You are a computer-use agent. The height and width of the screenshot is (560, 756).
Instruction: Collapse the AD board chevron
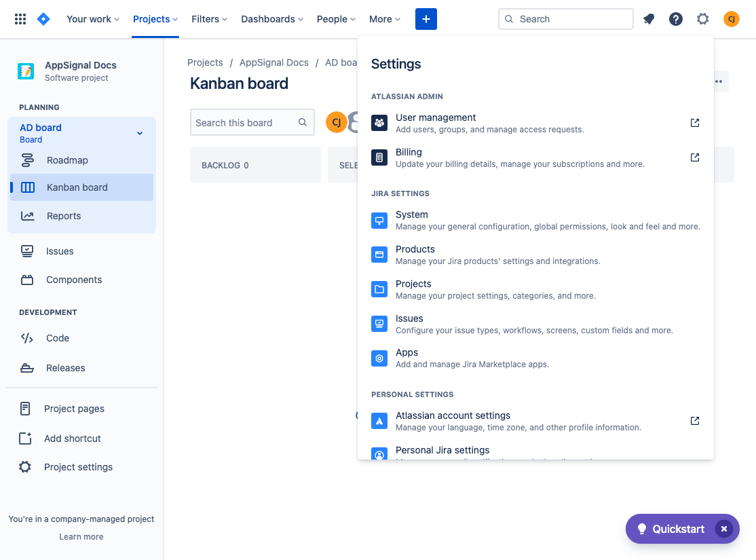(x=140, y=133)
